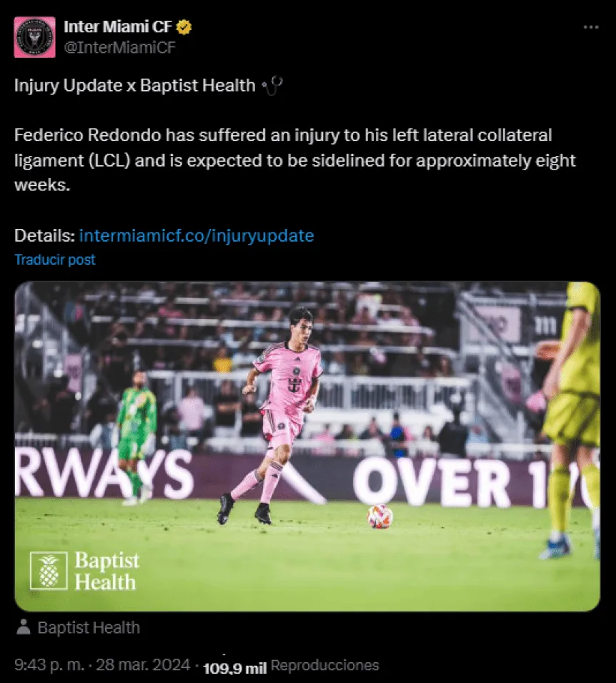
Task: Open Inter Miami CF profile avatar
Action: coord(34,37)
